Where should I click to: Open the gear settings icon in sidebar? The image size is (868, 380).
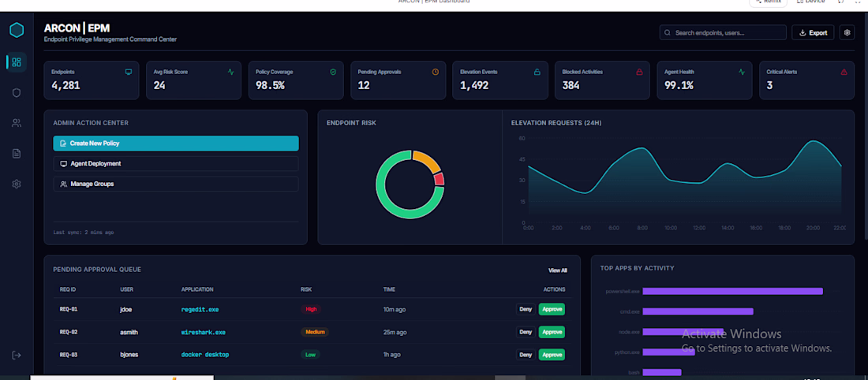pyautogui.click(x=17, y=184)
